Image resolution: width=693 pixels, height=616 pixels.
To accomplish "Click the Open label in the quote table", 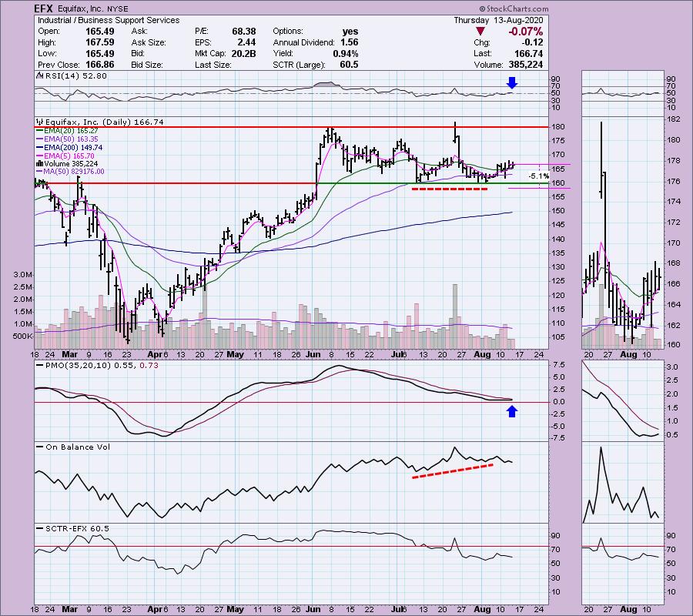I will (x=49, y=32).
